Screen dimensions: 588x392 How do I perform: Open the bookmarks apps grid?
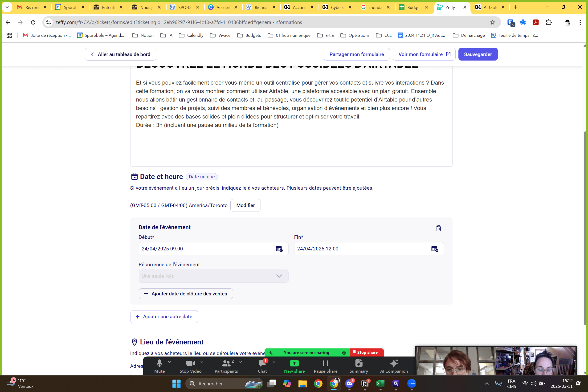9,35
